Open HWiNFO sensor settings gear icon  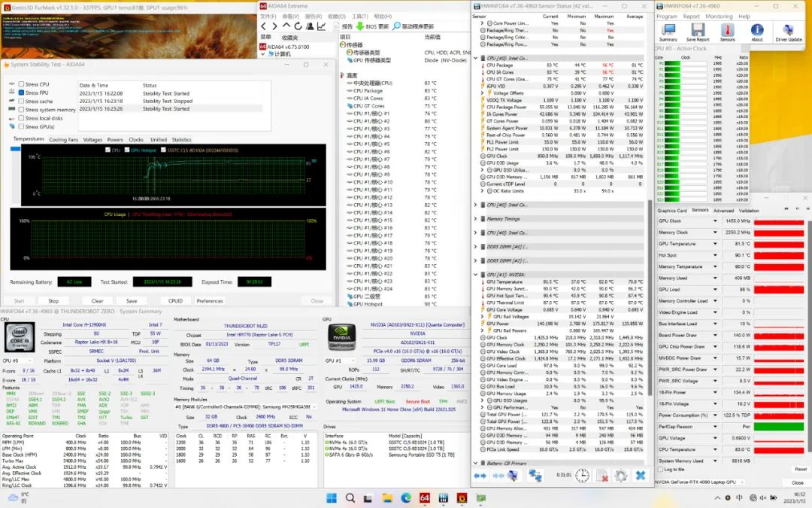(x=620, y=476)
